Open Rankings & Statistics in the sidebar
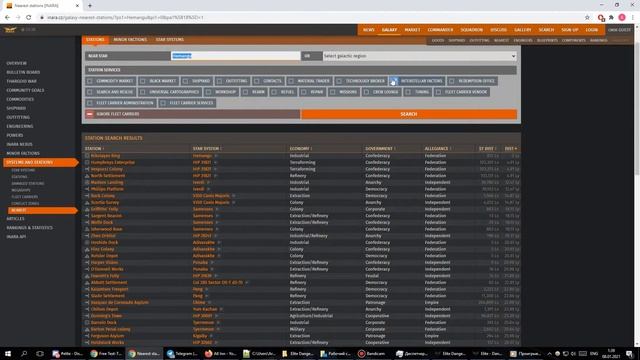The height and width of the screenshot is (360, 640). tap(29, 228)
